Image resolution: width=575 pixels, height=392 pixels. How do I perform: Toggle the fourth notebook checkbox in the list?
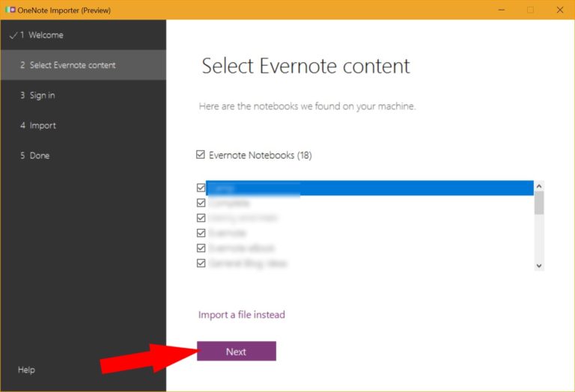pyautogui.click(x=201, y=233)
